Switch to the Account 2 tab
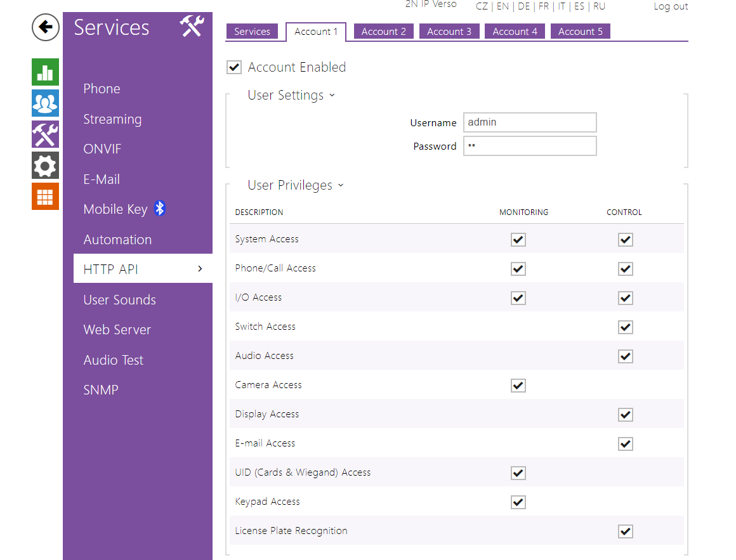 point(383,32)
